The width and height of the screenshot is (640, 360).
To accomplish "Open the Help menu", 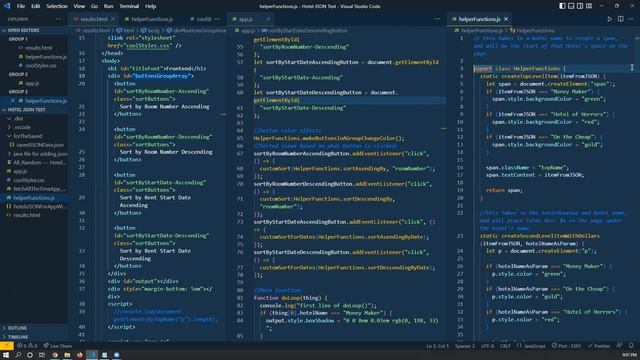I will point(151,6).
